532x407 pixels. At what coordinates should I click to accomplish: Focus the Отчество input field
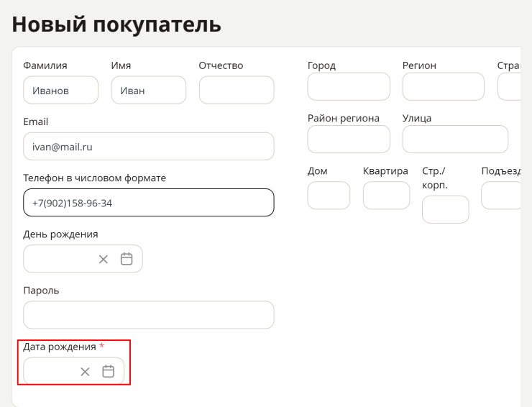237,91
